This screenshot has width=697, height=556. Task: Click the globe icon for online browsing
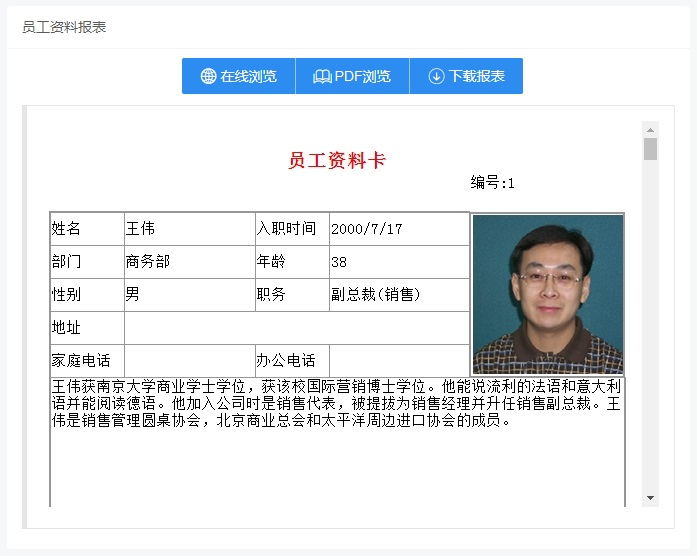(x=208, y=76)
